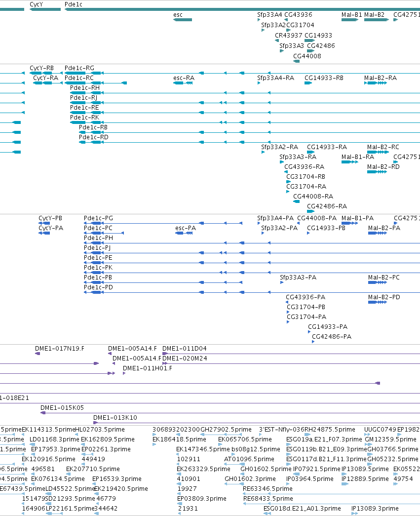Image resolution: width=420 pixels, height=516 pixels.
Task: Click the Pde1c-RH transcript label
Action: tap(85, 87)
